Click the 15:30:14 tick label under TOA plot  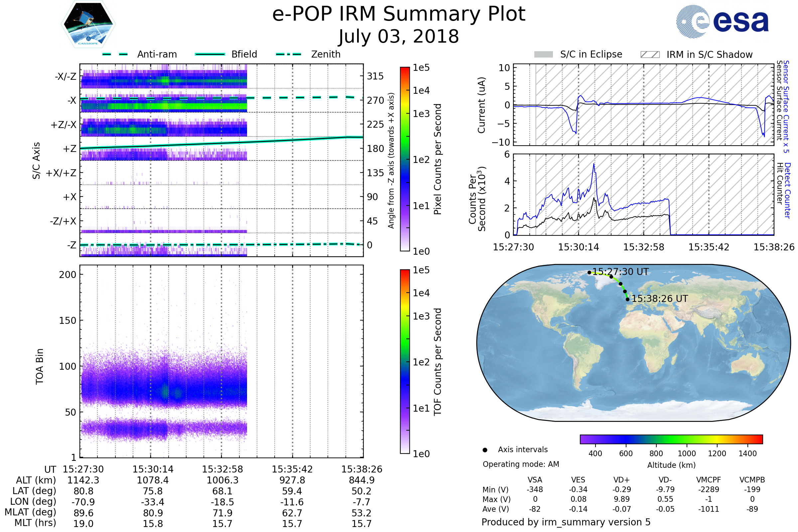(x=153, y=469)
